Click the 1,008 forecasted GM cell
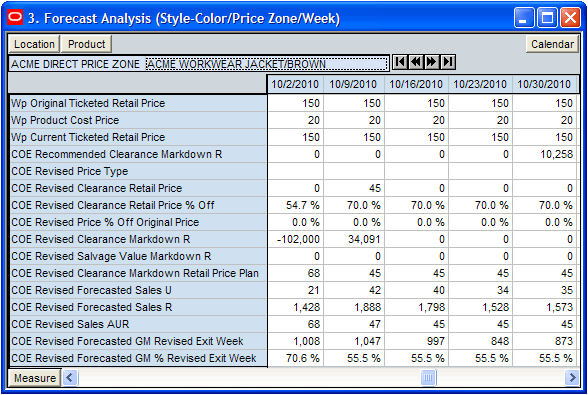588x395 pixels. click(x=295, y=341)
